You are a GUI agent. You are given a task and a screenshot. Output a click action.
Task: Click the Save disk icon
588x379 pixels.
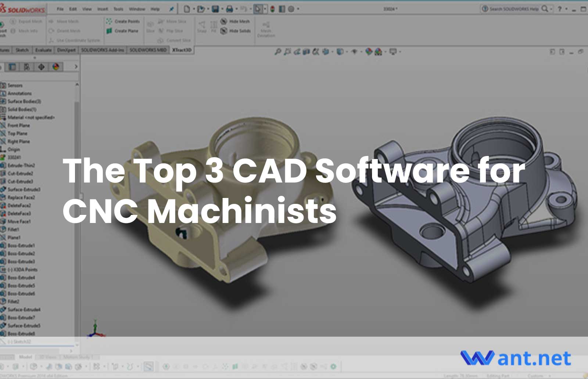215,9
